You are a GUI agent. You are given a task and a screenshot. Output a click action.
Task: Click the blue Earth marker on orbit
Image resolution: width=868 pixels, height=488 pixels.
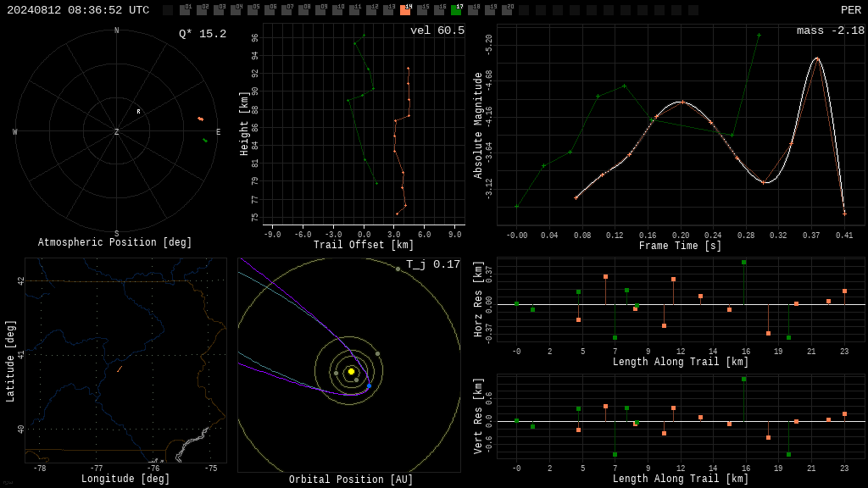click(370, 385)
